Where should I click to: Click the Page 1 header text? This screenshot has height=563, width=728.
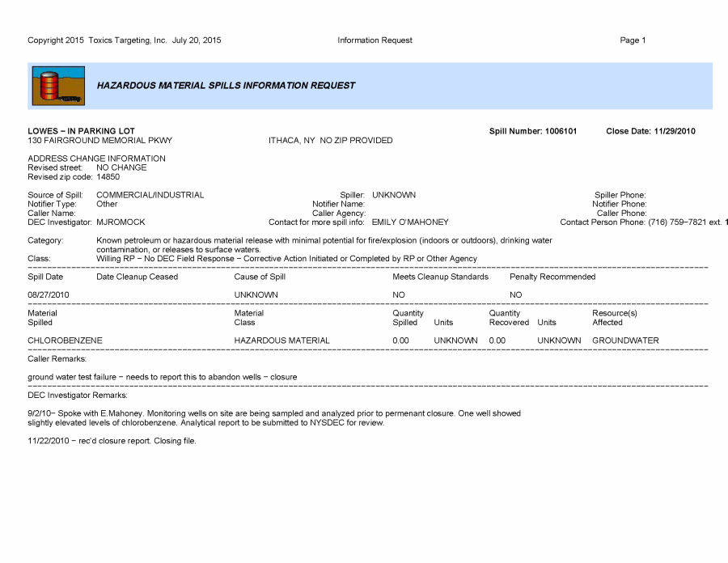(x=633, y=40)
